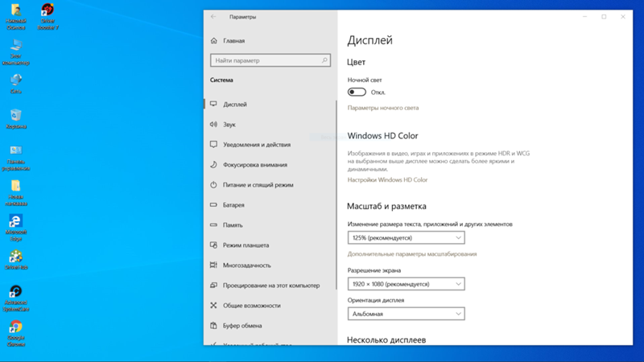Click the magnifier icon in the search box
Viewport: 644px width, 362px height.
[324, 60]
